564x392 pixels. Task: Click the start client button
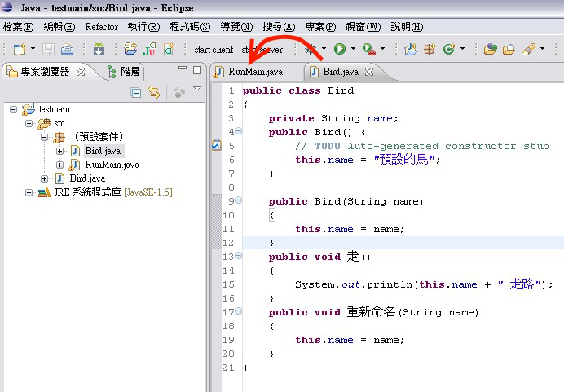(x=214, y=50)
